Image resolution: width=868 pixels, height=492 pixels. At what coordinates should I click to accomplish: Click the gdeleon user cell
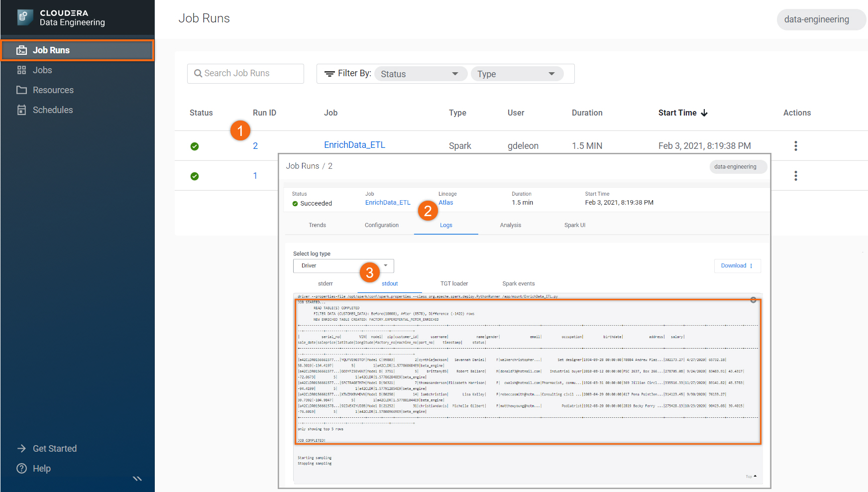[x=523, y=146]
